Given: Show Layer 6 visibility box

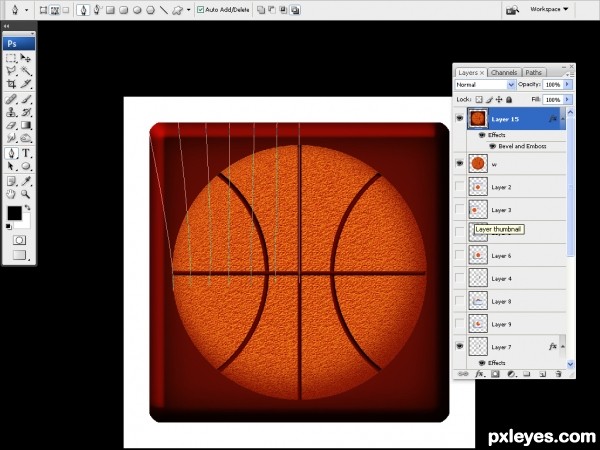Looking at the screenshot, I should tap(460, 255).
